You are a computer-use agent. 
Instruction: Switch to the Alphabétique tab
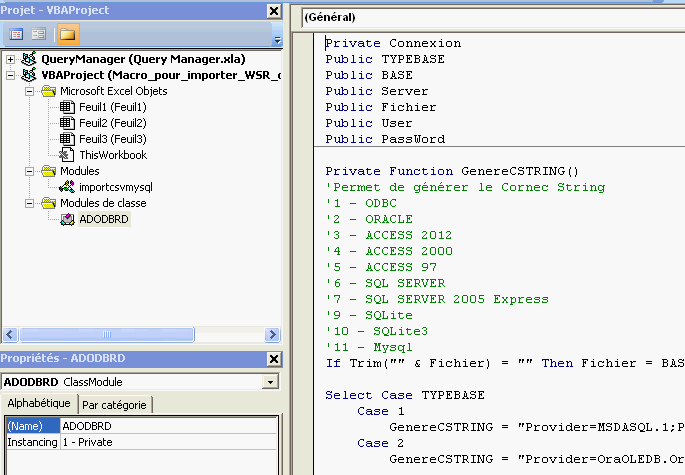point(39,403)
